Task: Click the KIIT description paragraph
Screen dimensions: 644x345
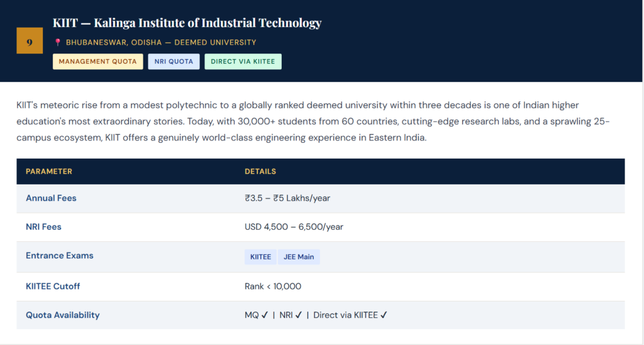Action: point(313,122)
